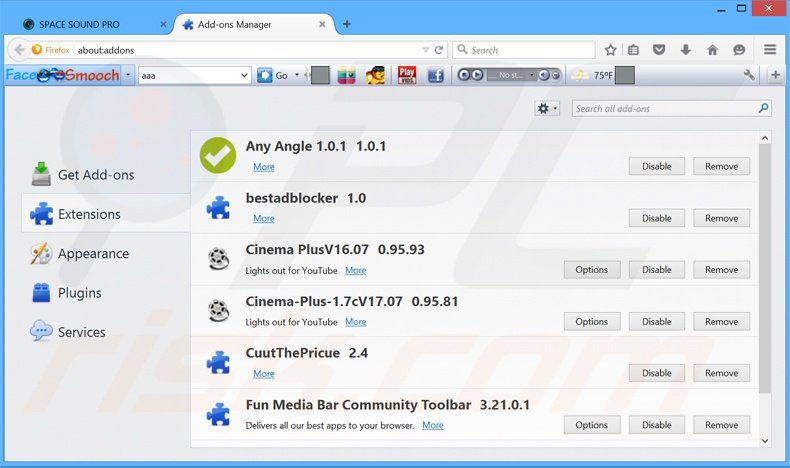Image resolution: width=790 pixels, height=468 pixels.
Task: Bookmark this page with the star icon
Action: click(x=610, y=50)
